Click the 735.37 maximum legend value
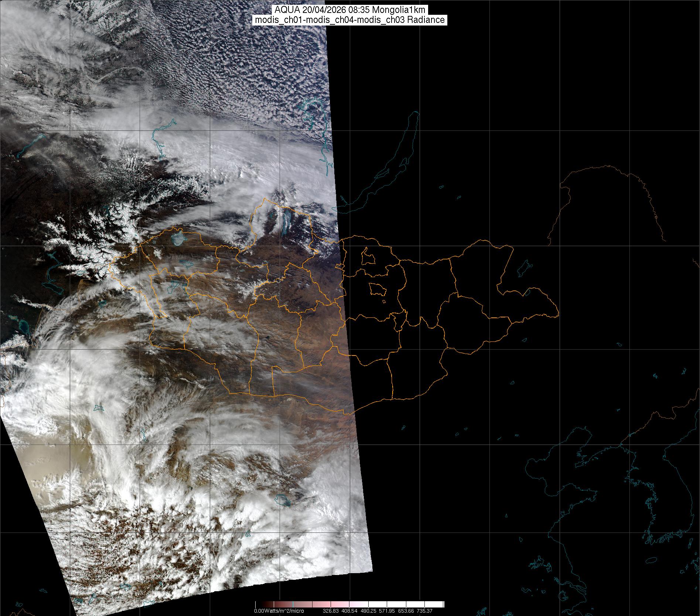 424,611
